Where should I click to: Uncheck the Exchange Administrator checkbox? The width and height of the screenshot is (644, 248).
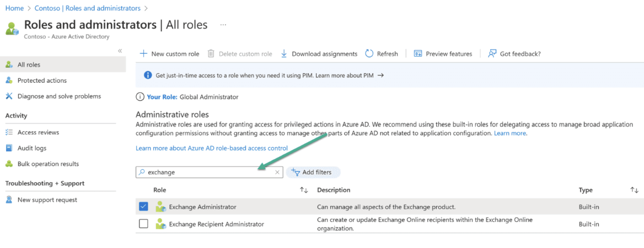point(143,207)
